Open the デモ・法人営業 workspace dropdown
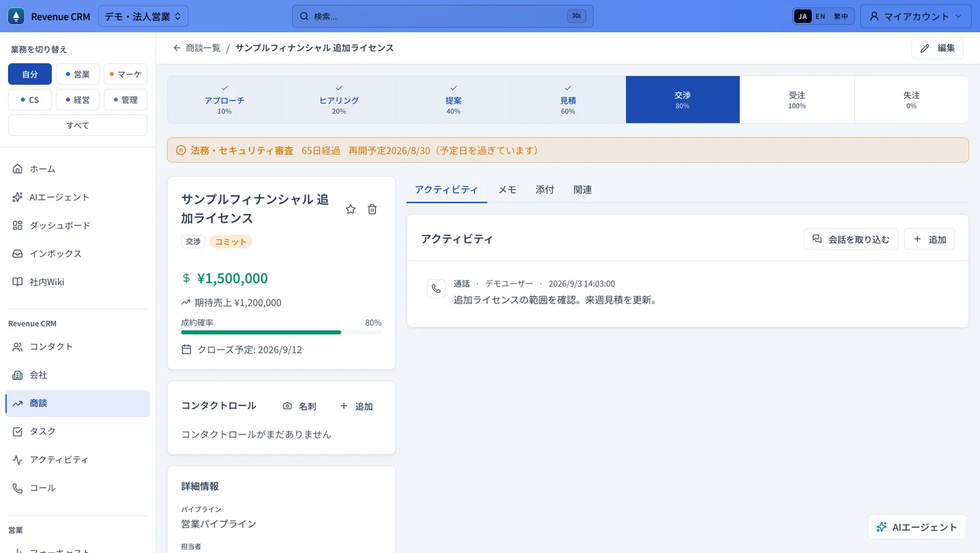 point(143,16)
